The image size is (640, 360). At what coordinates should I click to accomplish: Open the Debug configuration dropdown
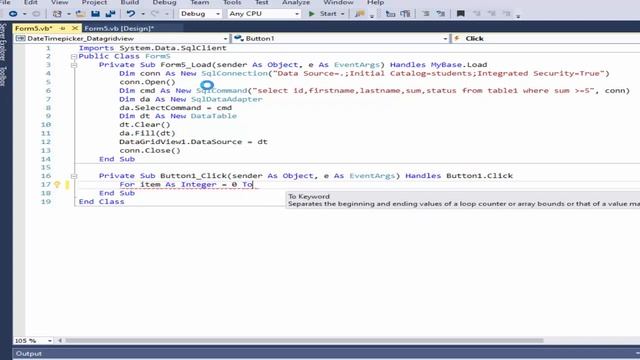200,14
